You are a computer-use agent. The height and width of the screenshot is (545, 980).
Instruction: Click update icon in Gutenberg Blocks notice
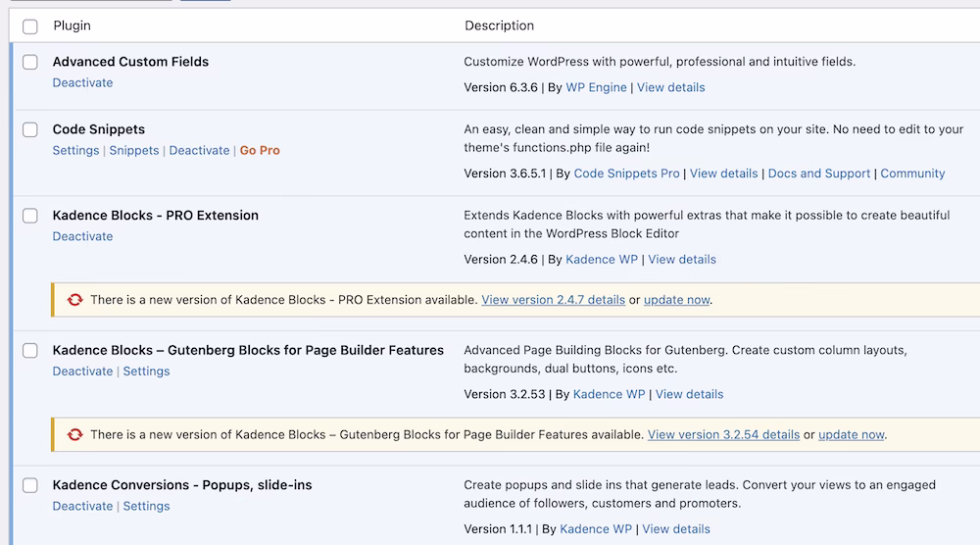(75, 435)
